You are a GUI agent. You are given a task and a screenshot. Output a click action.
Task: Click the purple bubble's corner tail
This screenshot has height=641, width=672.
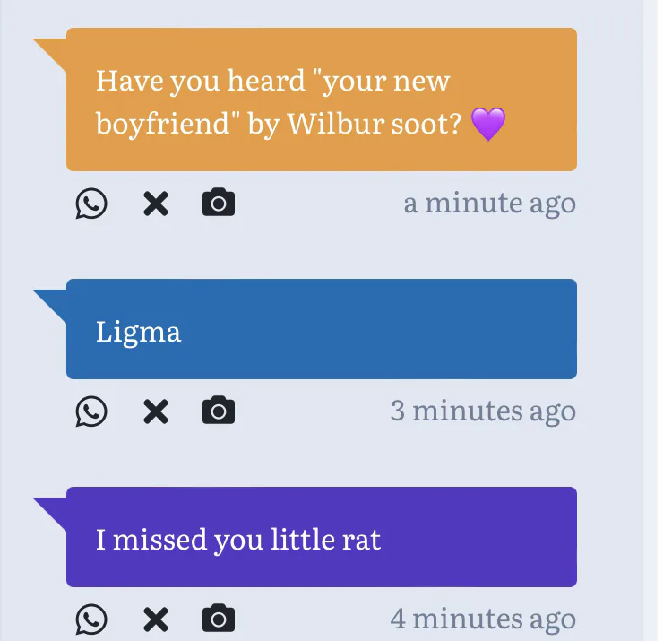[53, 508]
